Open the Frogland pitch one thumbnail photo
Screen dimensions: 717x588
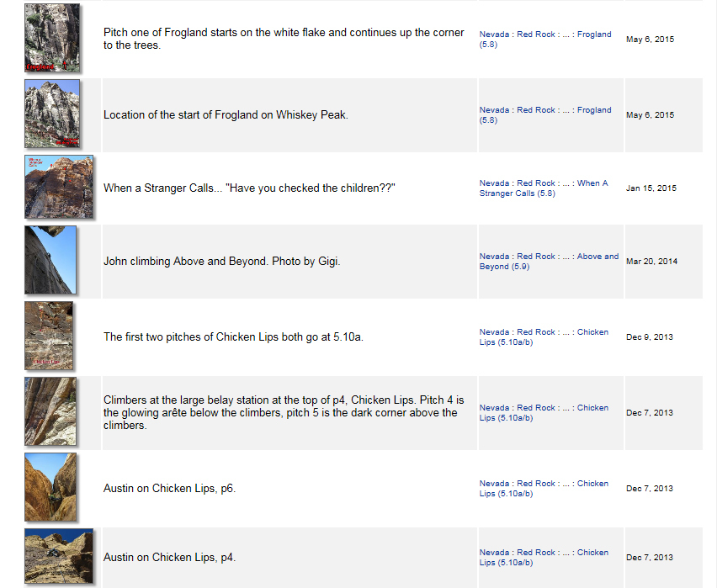[52, 38]
